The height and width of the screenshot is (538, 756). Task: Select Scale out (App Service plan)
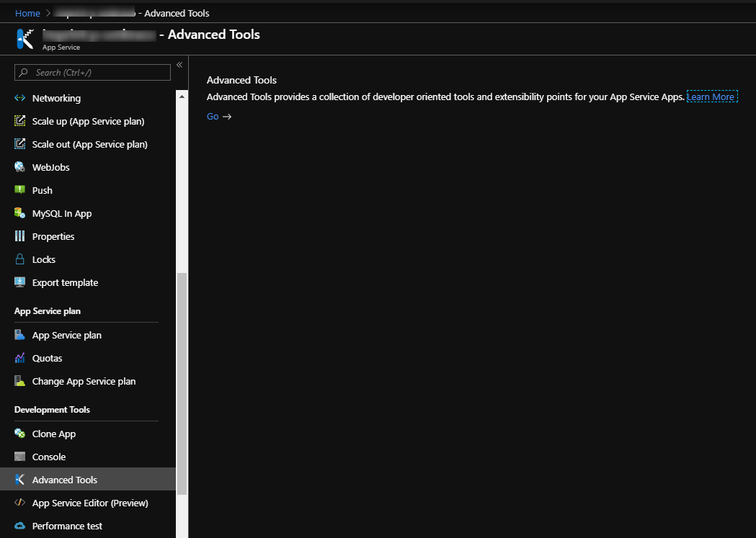pos(88,144)
